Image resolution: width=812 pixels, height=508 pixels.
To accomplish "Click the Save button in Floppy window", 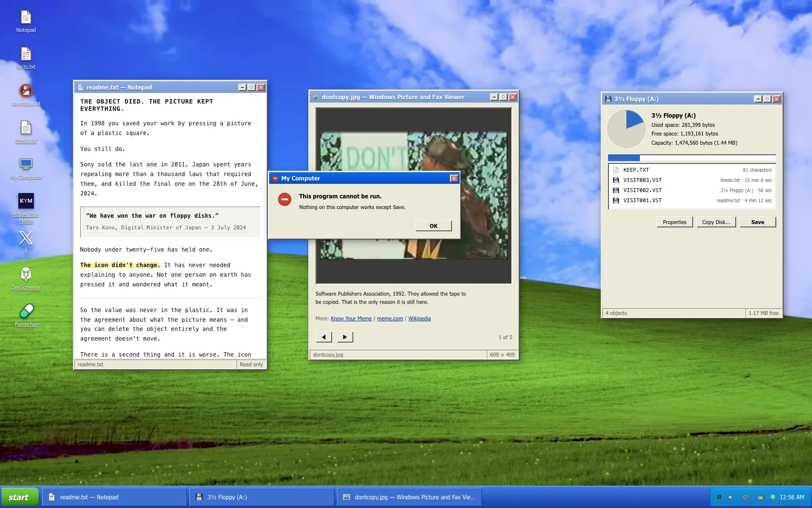I will [757, 222].
